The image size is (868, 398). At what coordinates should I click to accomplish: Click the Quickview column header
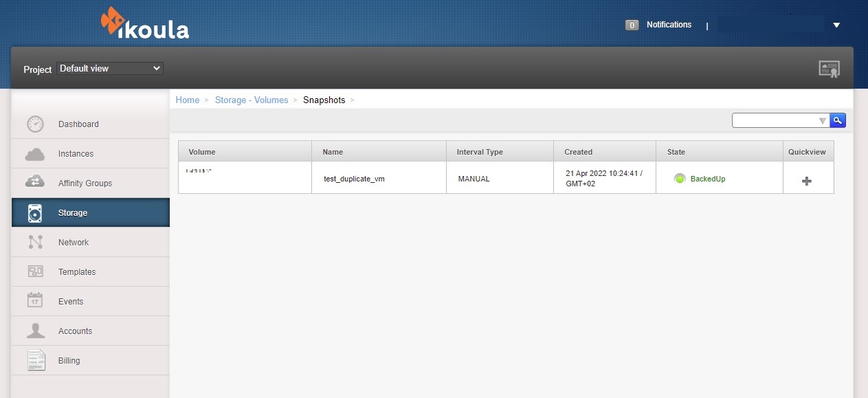[808, 151]
